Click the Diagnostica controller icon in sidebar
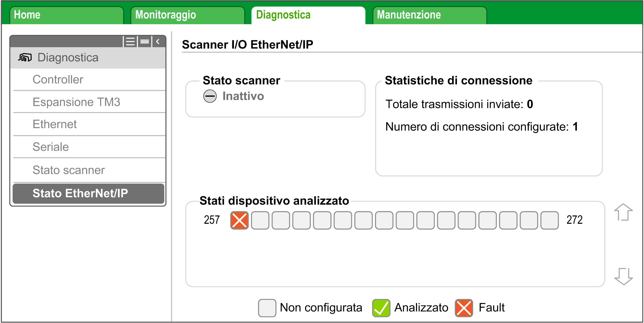 [25, 57]
